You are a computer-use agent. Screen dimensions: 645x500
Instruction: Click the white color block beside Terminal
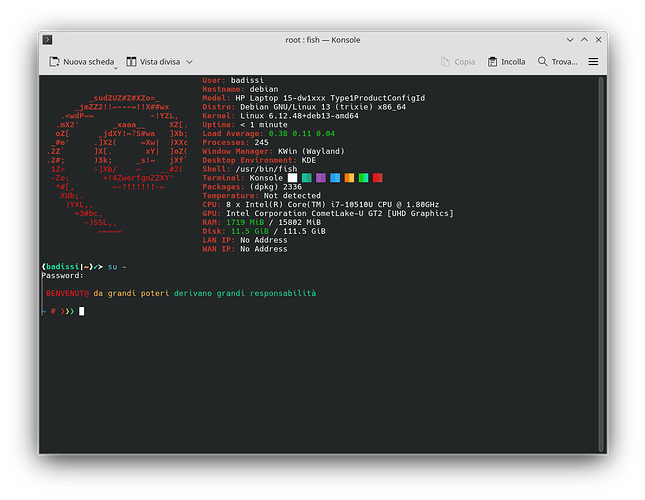[292, 177]
